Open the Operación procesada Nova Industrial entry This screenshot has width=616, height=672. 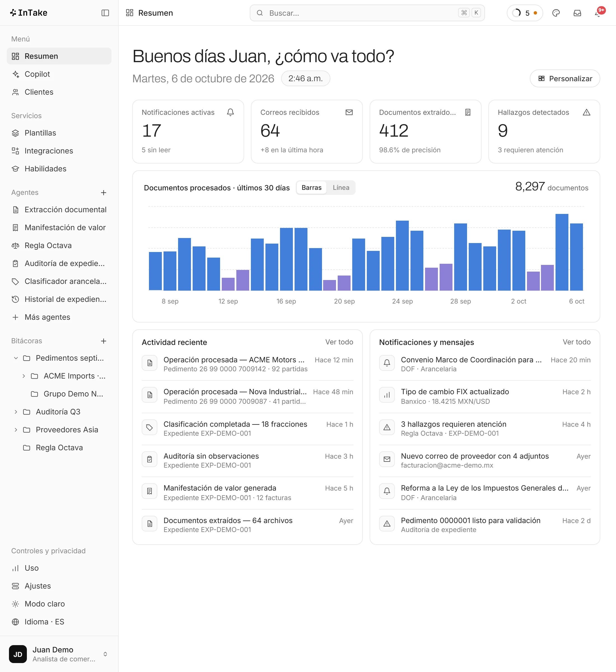[x=247, y=396]
